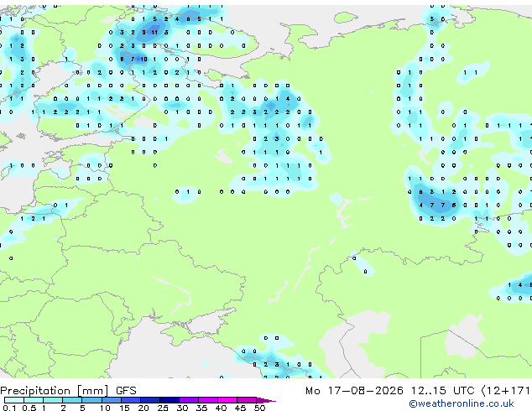Click the legend label "30"

click(182, 408)
